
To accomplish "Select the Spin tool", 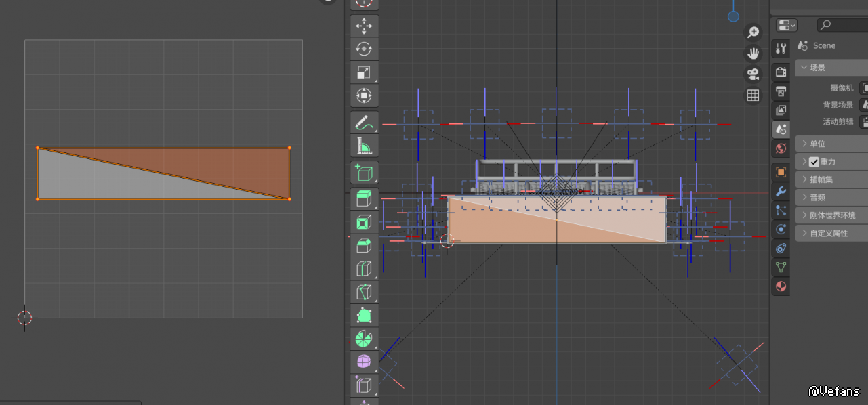I will click(365, 338).
